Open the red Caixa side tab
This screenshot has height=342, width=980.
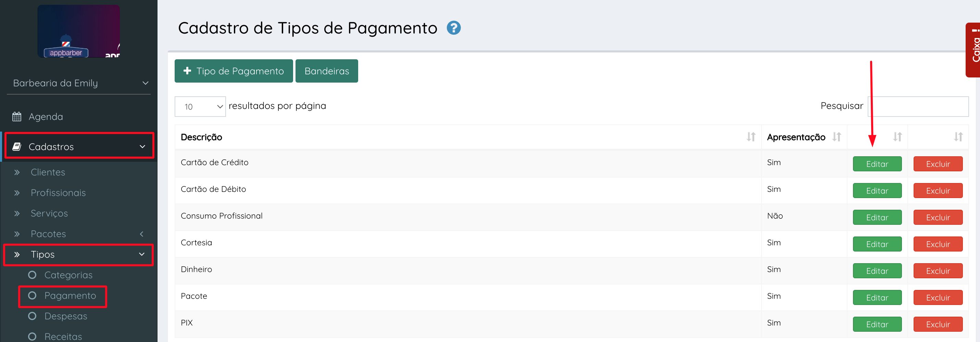point(974,49)
